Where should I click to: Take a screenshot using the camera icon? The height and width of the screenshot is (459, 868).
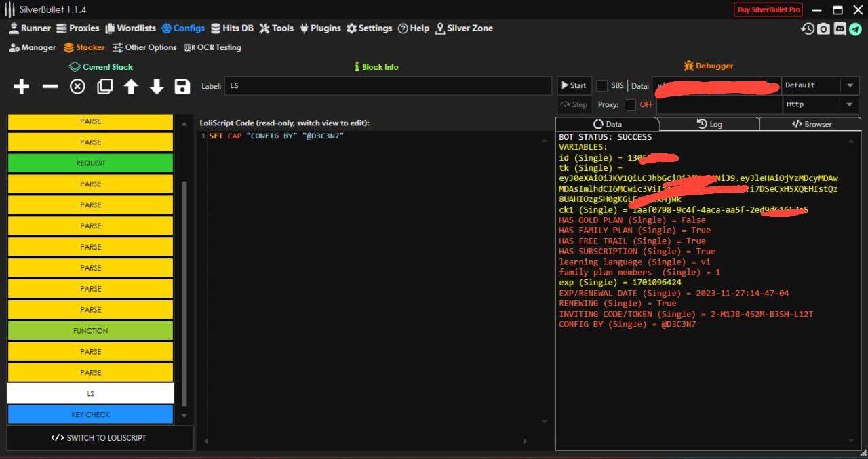point(823,28)
